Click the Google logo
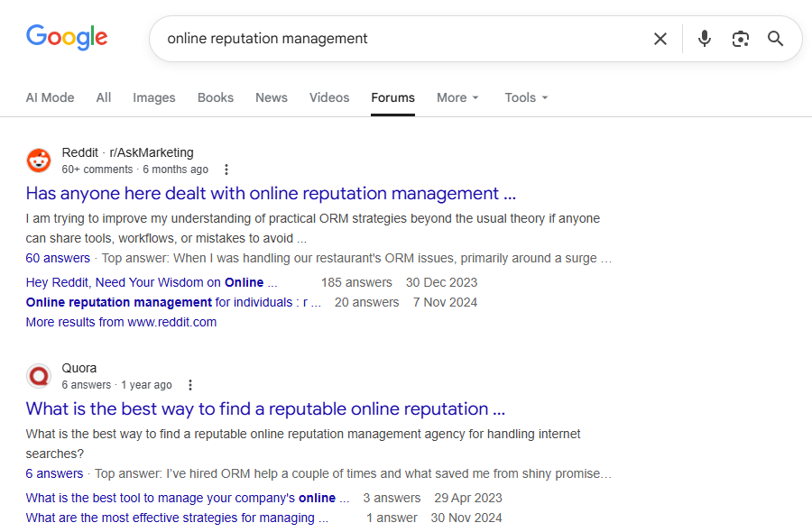 tap(67, 37)
